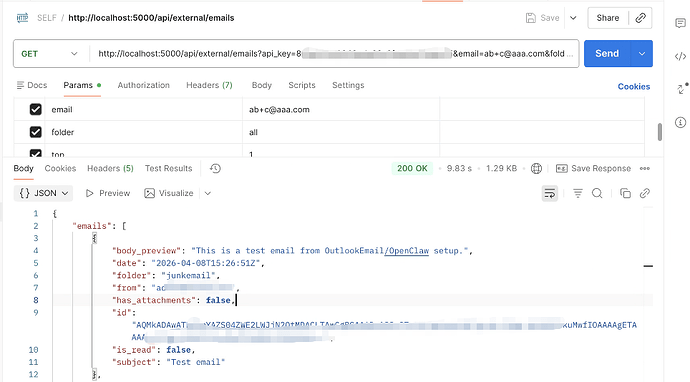Click the response link icon

645,193
